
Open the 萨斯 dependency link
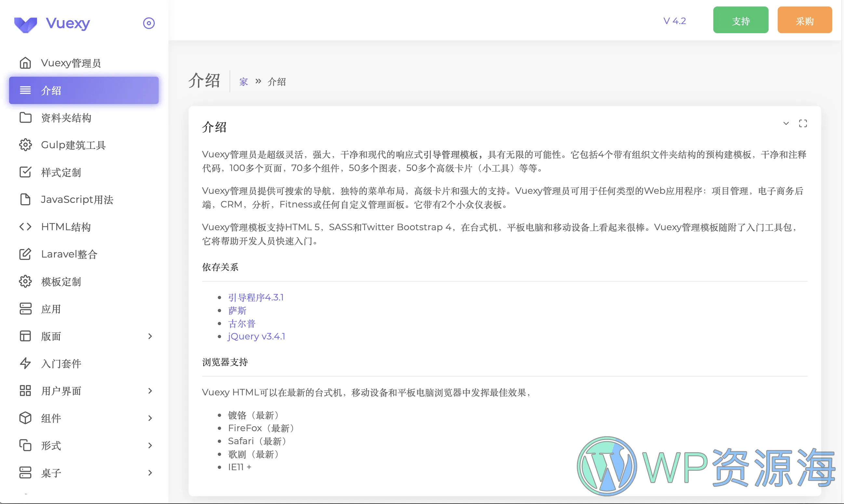(237, 311)
